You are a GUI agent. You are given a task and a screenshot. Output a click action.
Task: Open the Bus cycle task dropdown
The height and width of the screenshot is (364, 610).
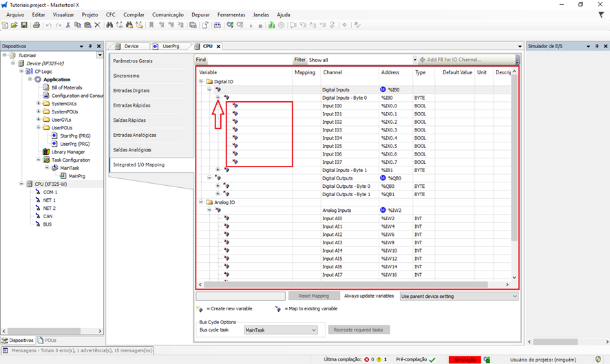tap(280, 330)
